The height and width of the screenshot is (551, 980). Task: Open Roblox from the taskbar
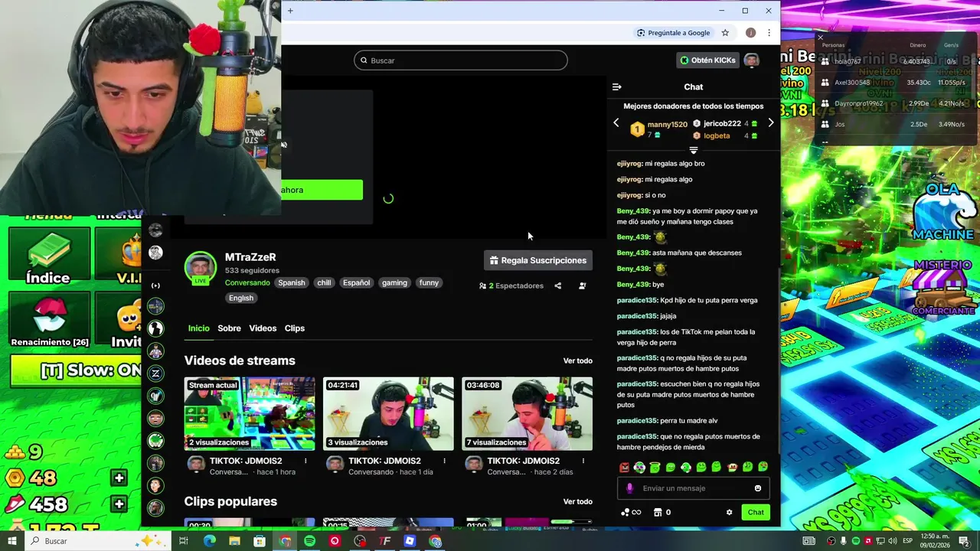[410, 541]
